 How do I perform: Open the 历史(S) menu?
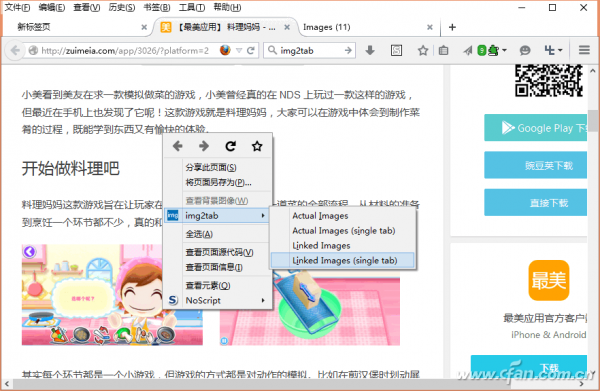(122, 7)
